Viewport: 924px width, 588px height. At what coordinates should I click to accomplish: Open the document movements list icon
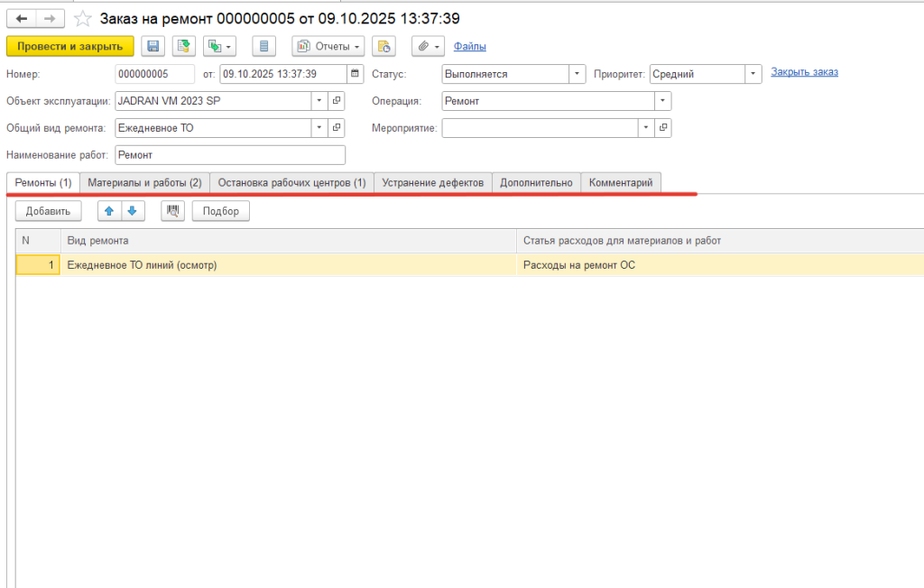click(x=263, y=46)
